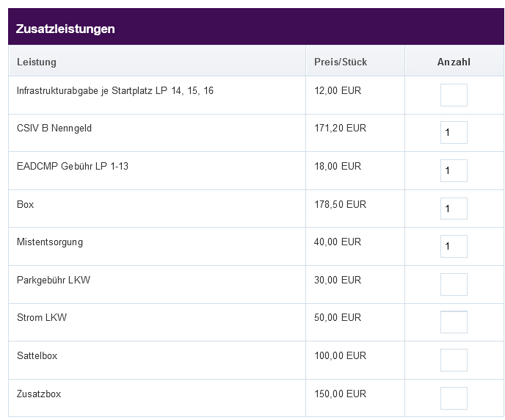Click the Sattelbox quantity input field
This screenshot has height=420, width=505.
[x=454, y=360]
